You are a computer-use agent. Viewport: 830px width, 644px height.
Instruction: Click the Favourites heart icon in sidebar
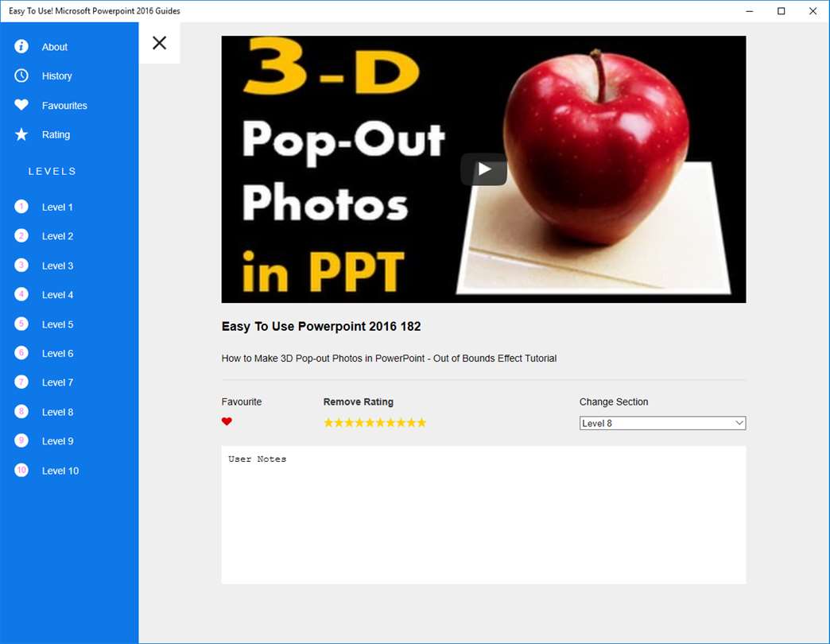pyautogui.click(x=21, y=105)
